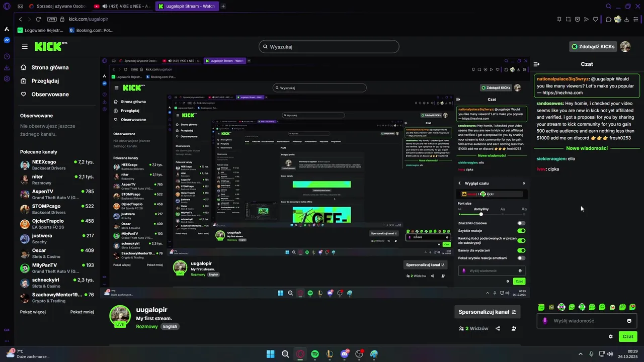Open Discord from the taskbar
This screenshot has height=362, width=644.
click(x=345, y=354)
